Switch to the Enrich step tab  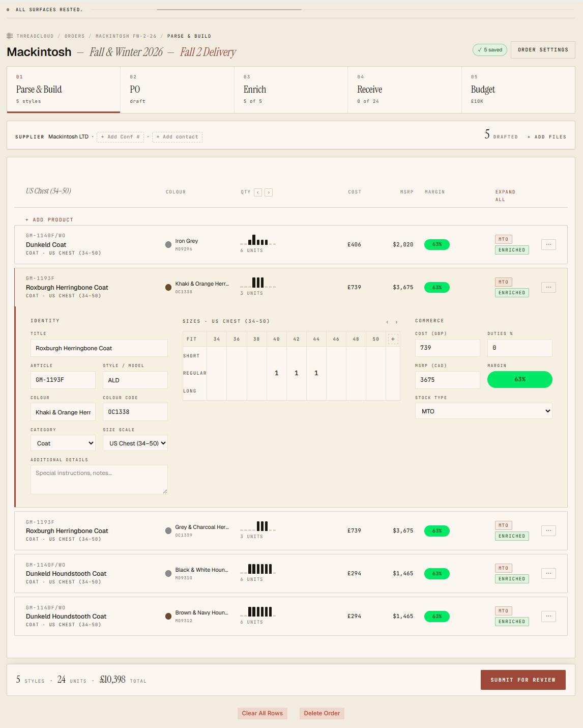[x=291, y=90]
